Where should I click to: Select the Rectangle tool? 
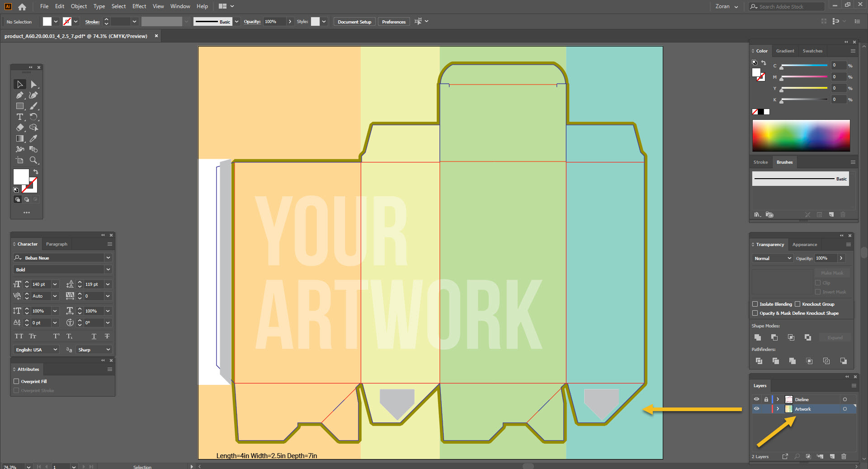coord(20,106)
